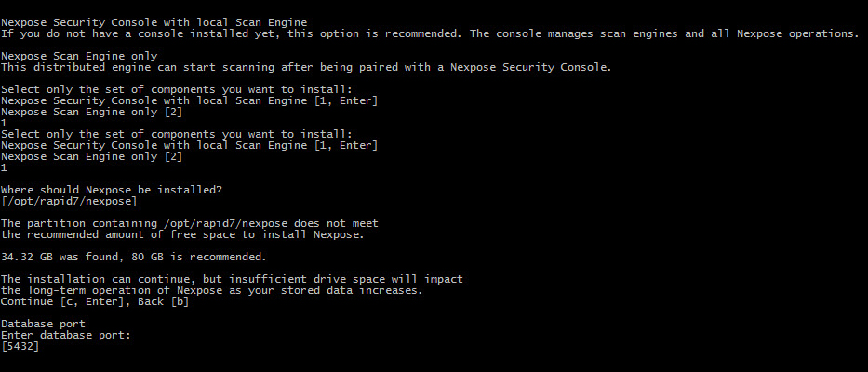
Task: Click the 'Enter database port:' prompt
Action: coord(65,335)
